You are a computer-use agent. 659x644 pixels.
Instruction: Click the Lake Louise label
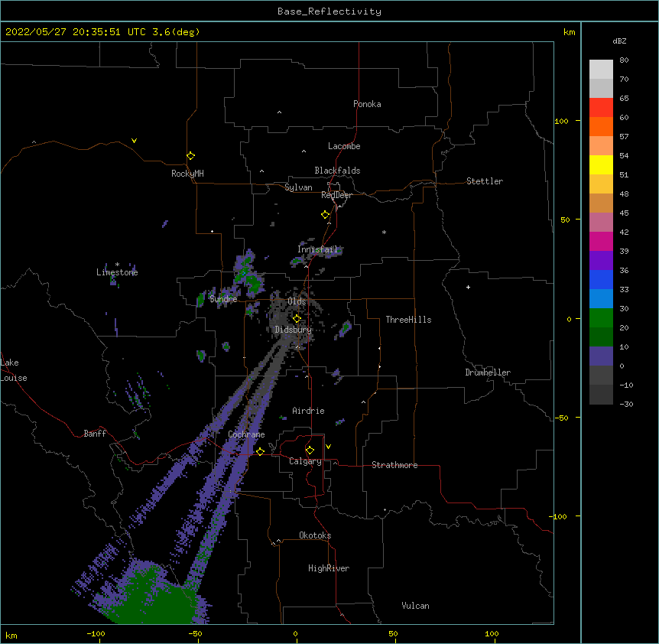tap(13, 370)
